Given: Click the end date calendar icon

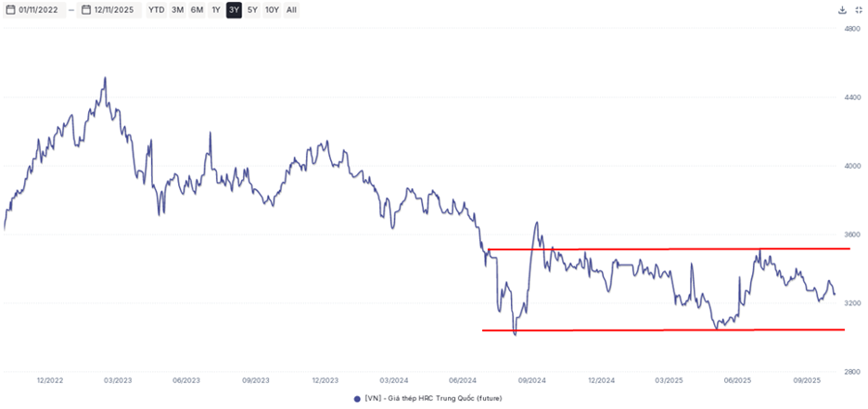Looking at the screenshot, I should (86, 10).
